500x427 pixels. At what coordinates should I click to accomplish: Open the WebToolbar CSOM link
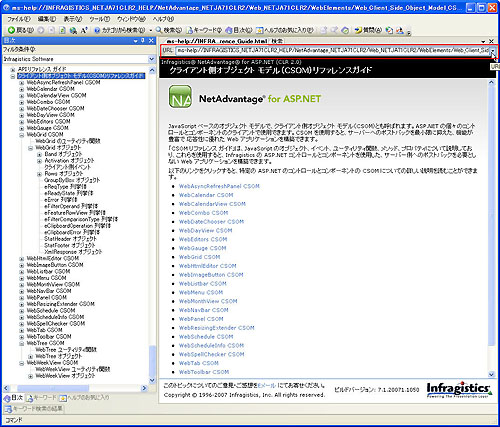[x=204, y=372]
